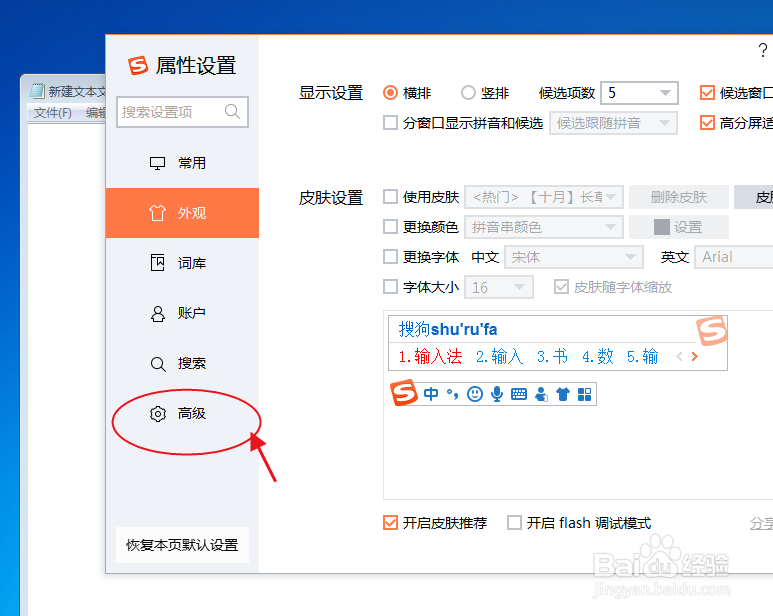
Task: Click the Notepad icon in background window title
Action: 37,91
